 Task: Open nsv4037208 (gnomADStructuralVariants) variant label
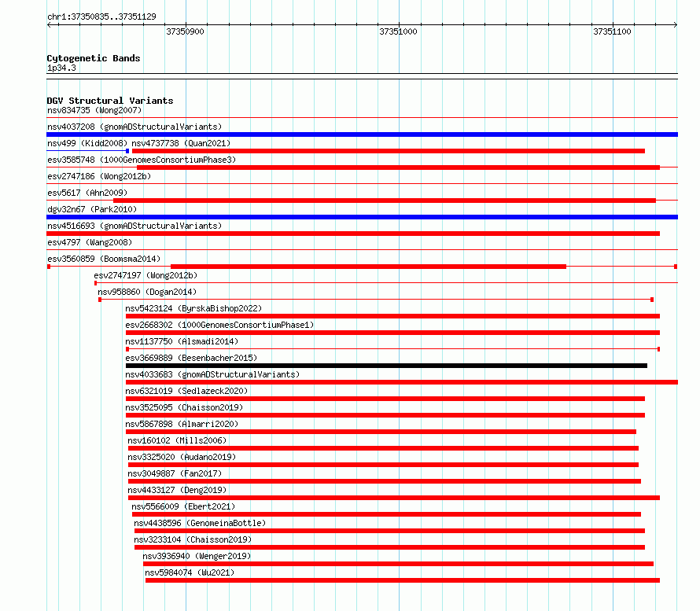pos(134,127)
